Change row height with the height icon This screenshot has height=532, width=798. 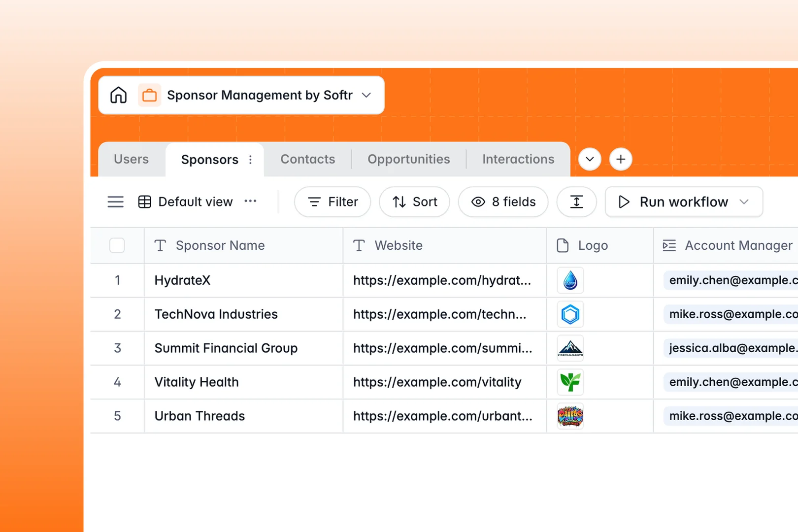point(576,202)
